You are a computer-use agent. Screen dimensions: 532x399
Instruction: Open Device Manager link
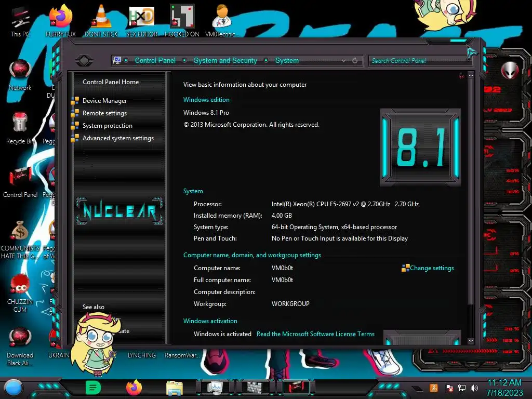[104, 101]
